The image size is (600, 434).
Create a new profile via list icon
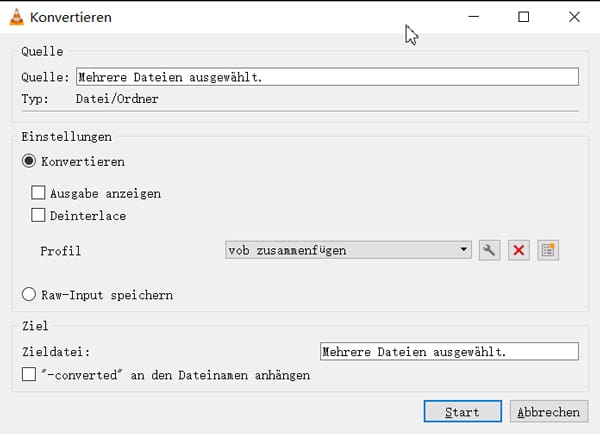[547, 250]
